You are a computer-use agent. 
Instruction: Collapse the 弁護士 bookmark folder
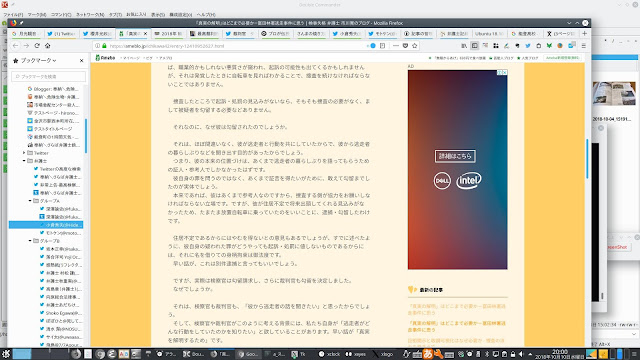click(24, 161)
